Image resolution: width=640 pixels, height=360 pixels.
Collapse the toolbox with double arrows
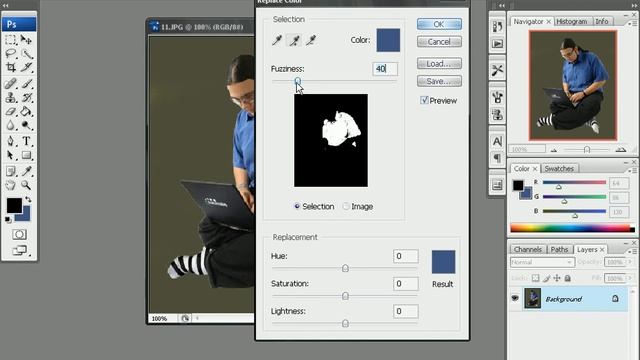[6, 6]
